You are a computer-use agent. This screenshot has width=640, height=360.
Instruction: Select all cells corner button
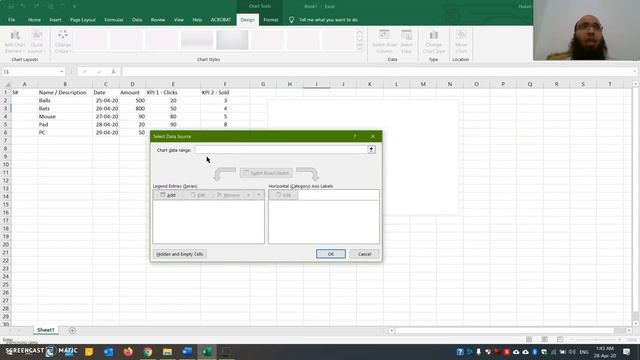pyautogui.click(x=6, y=84)
